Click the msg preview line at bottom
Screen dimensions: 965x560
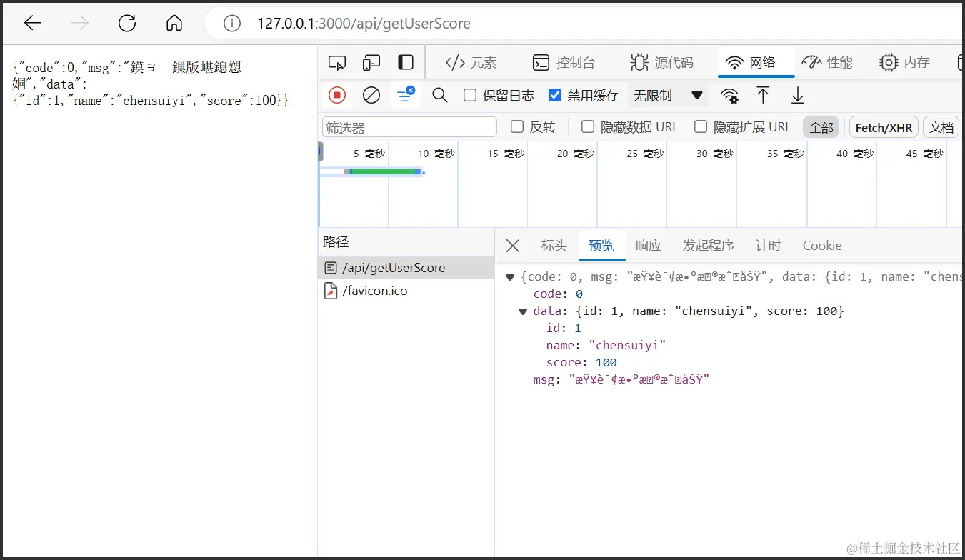(621, 380)
